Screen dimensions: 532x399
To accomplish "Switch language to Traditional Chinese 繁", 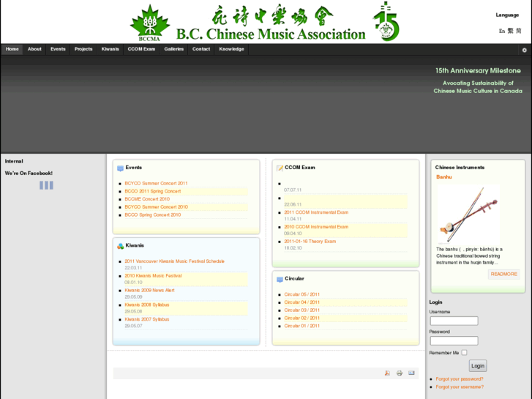I will tap(510, 31).
